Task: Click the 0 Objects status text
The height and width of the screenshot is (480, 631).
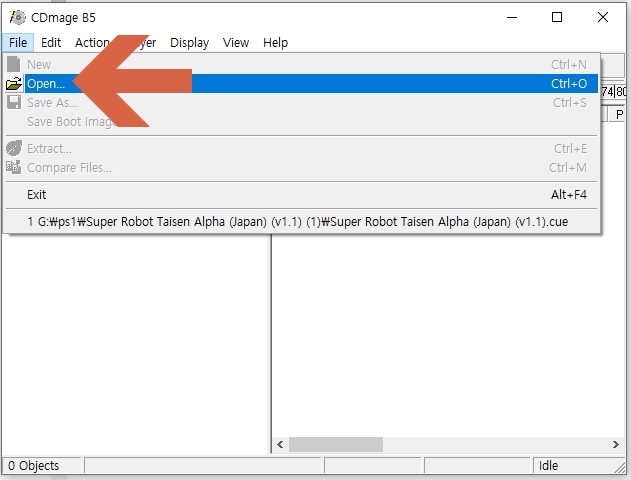Action: [34, 466]
